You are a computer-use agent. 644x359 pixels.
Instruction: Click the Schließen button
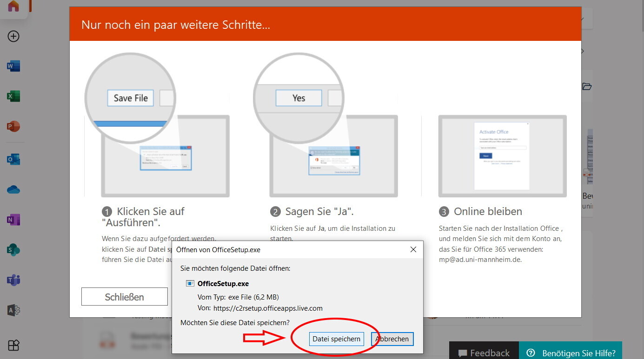[124, 297]
